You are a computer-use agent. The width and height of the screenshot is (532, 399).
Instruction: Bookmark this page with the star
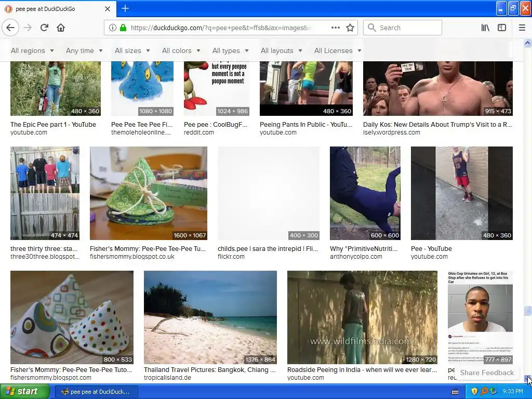(350, 28)
